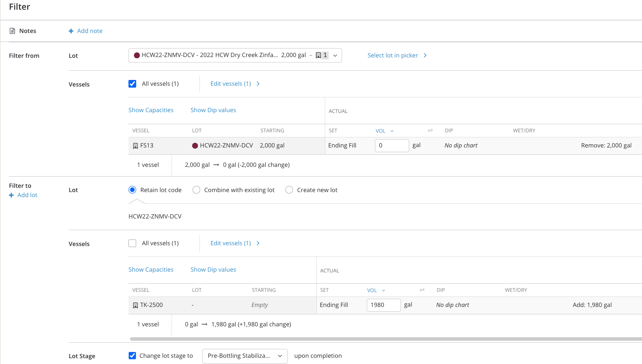Viewport: 642px width, 364px height.
Task: Click the red color dot beside HCW22-ZNMV-DCV in FS13 row
Action: pyautogui.click(x=195, y=146)
